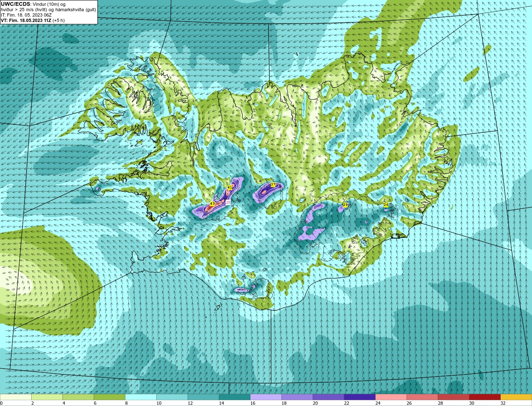Click the yellow gust label 26 on the map

pyautogui.click(x=386, y=205)
